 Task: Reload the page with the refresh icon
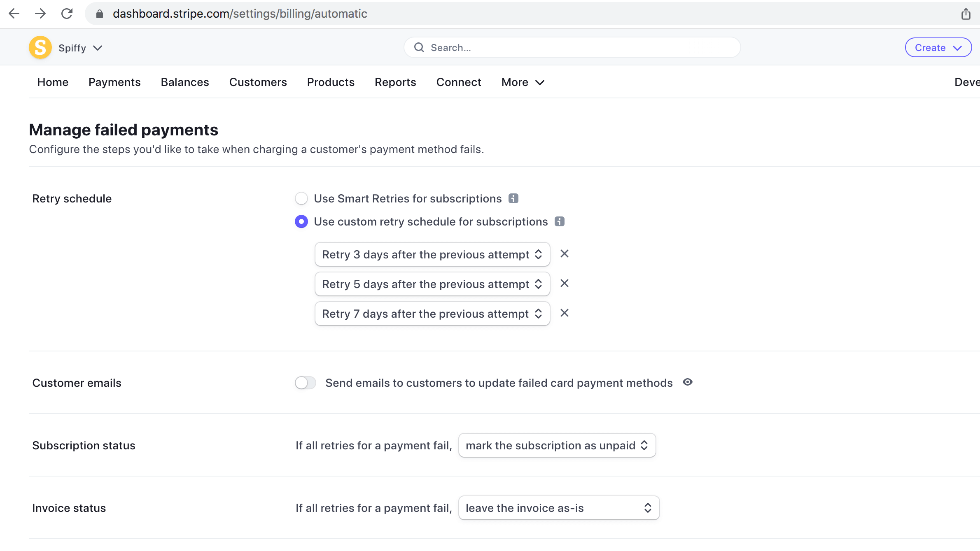[67, 14]
